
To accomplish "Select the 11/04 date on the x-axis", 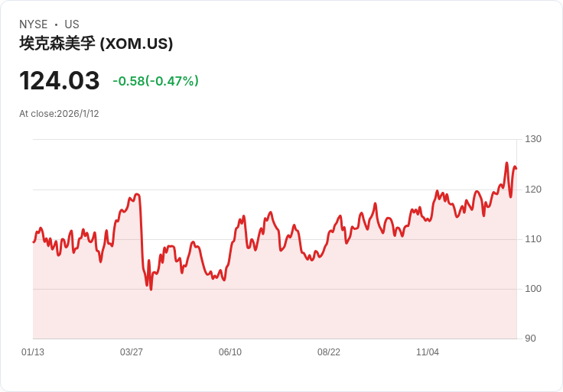I will pos(428,352).
